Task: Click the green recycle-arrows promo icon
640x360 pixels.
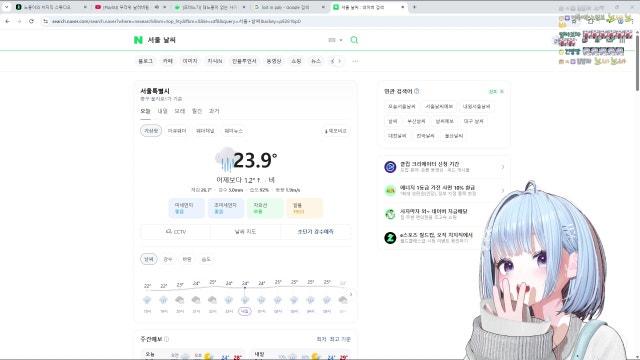Action: [390, 214]
